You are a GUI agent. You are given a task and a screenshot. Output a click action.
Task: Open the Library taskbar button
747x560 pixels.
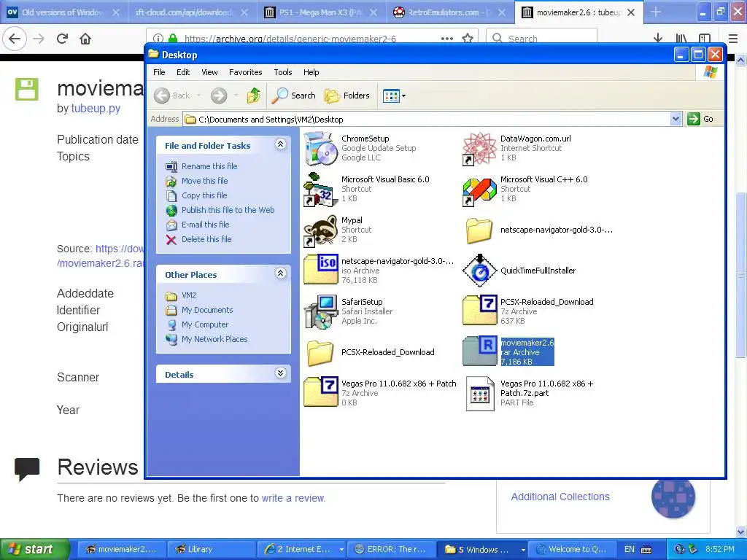click(x=210, y=549)
